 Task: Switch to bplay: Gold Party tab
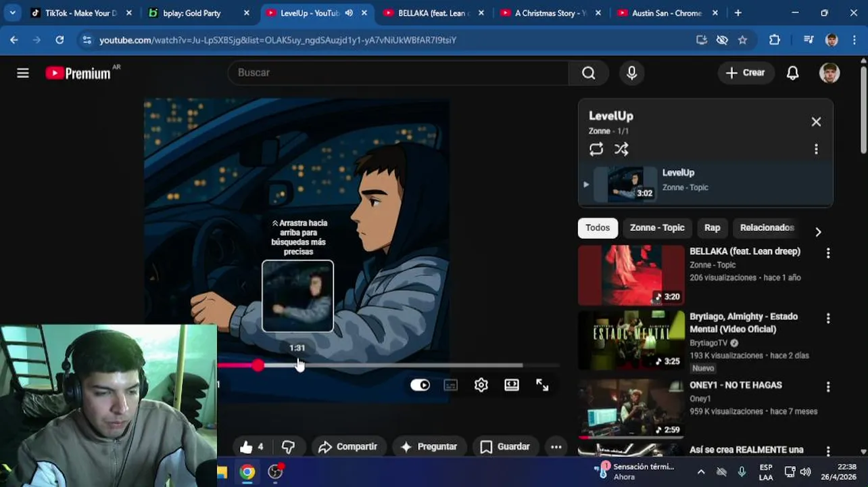[192, 13]
